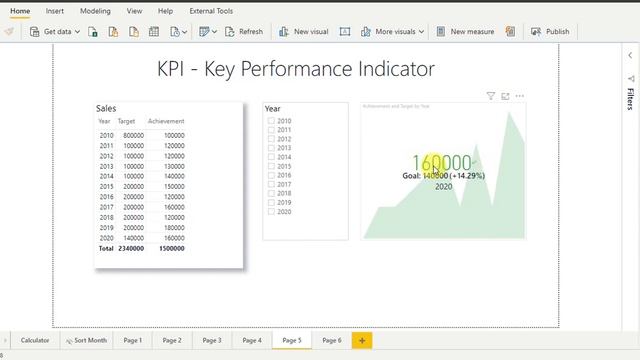Open the View ribbon tab
The width and height of the screenshot is (640, 360).
pos(134,11)
